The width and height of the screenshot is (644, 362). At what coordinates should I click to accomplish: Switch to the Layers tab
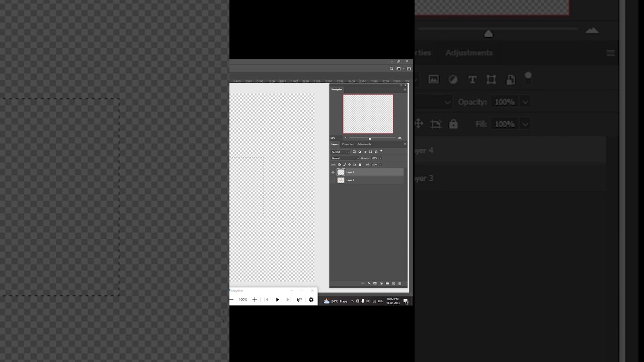point(335,144)
